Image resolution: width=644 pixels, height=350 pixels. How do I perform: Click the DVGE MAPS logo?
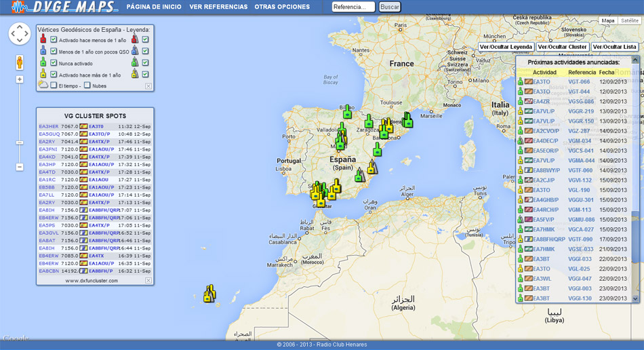tap(64, 7)
